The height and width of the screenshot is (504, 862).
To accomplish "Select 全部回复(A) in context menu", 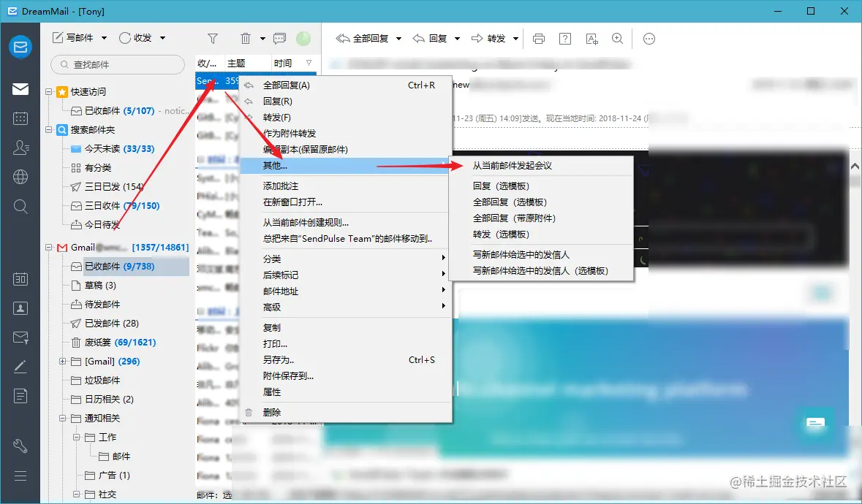I will pos(347,85).
